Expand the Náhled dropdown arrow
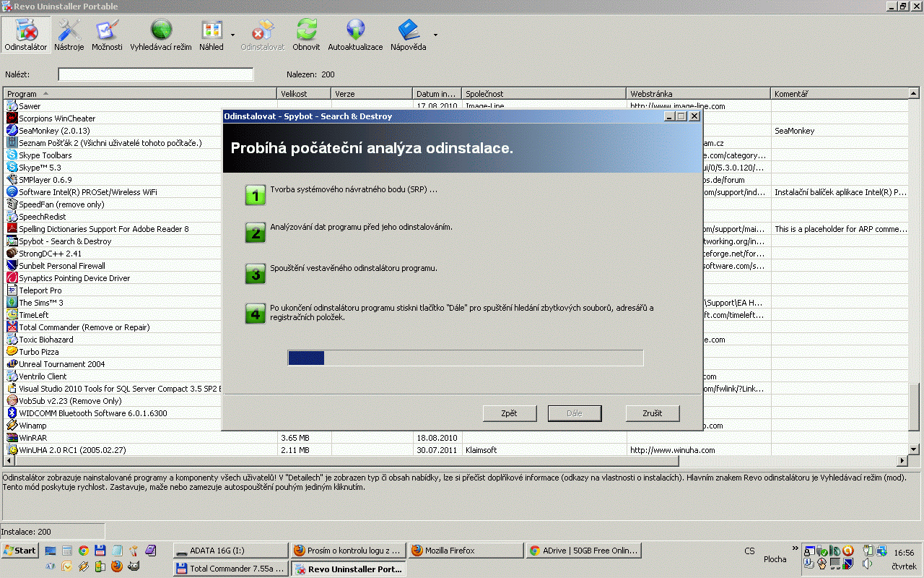Screen dimensions: 924x578 point(232,34)
